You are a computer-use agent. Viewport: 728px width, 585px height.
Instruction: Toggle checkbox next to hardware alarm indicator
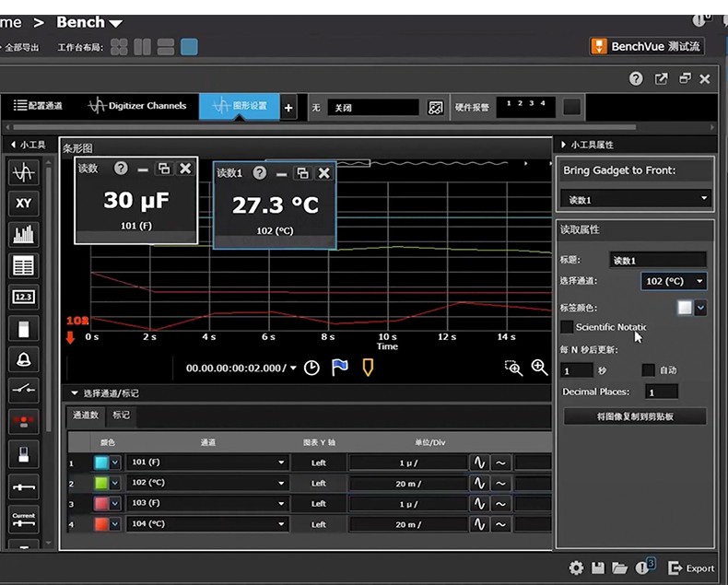pos(572,107)
